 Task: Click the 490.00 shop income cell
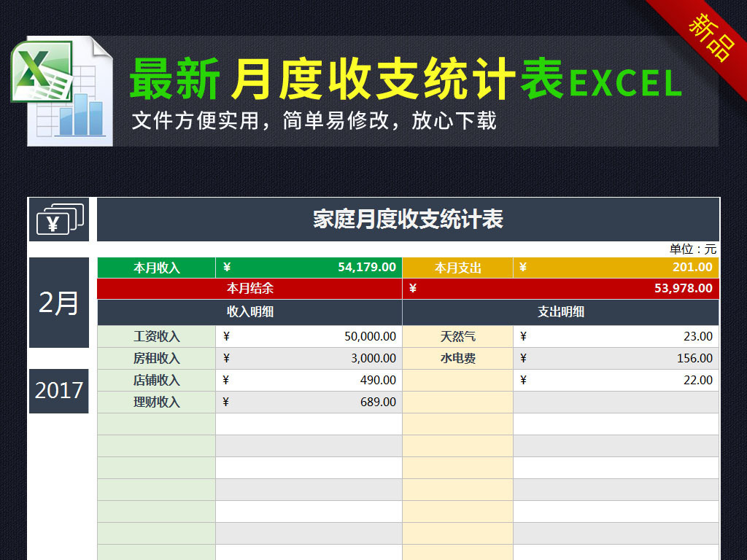coord(309,381)
